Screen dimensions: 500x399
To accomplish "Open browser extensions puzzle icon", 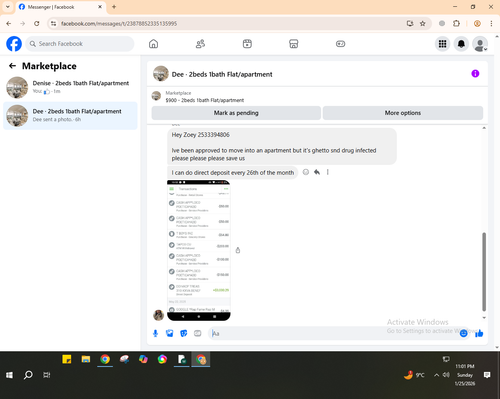I will point(456,23).
